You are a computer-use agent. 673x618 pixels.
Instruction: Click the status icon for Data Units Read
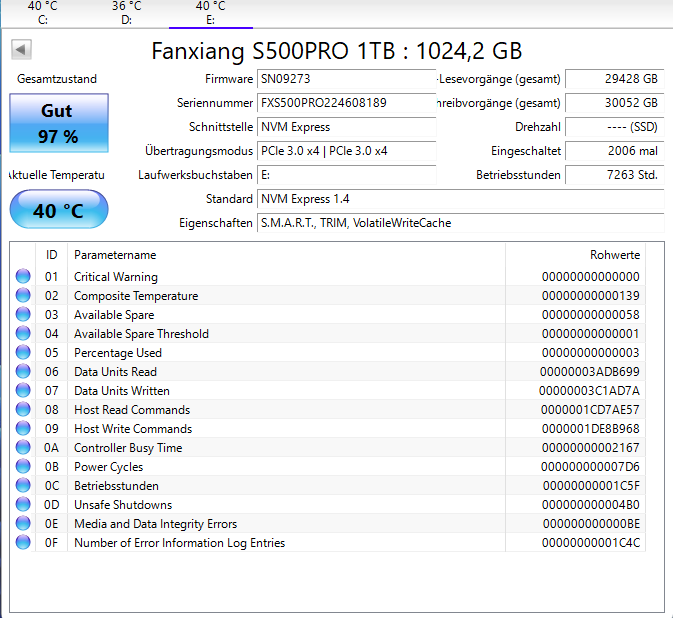tap(23, 371)
